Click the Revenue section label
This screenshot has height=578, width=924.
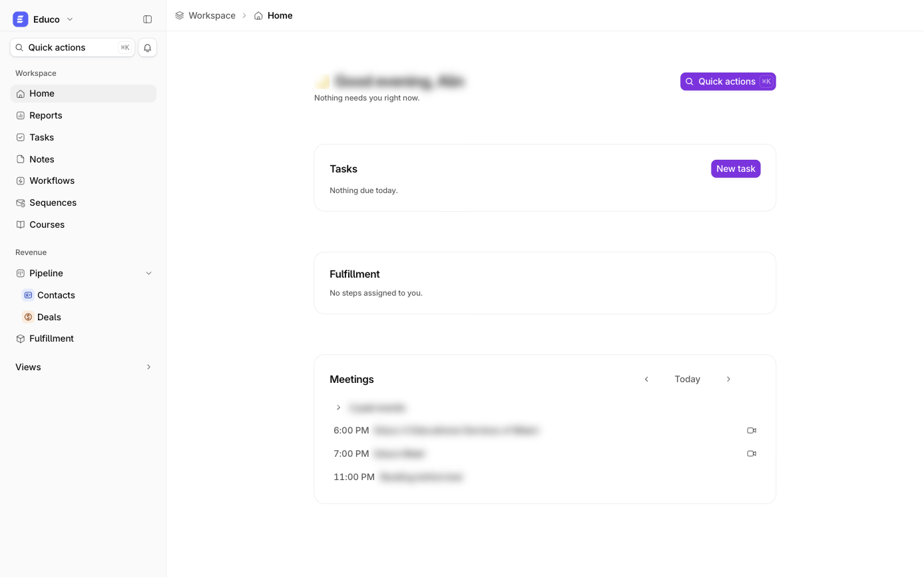tap(31, 252)
